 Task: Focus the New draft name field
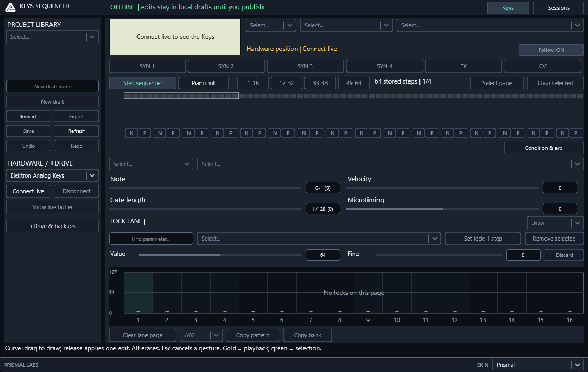tap(52, 86)
